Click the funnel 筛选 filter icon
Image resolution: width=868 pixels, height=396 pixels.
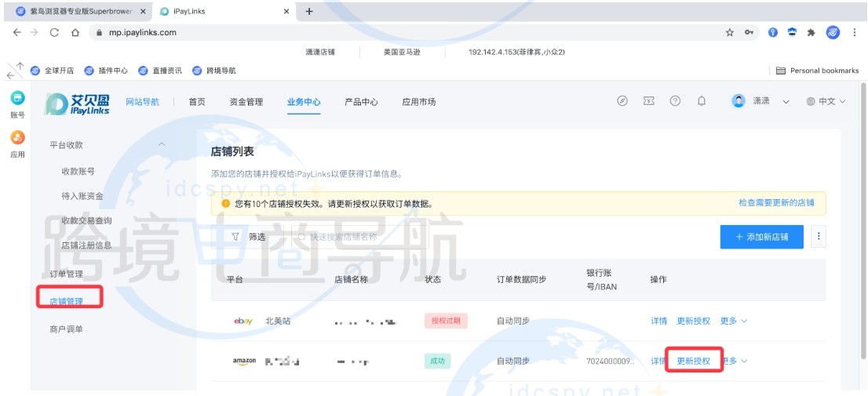pyautogui.click(x=235, y=237)
